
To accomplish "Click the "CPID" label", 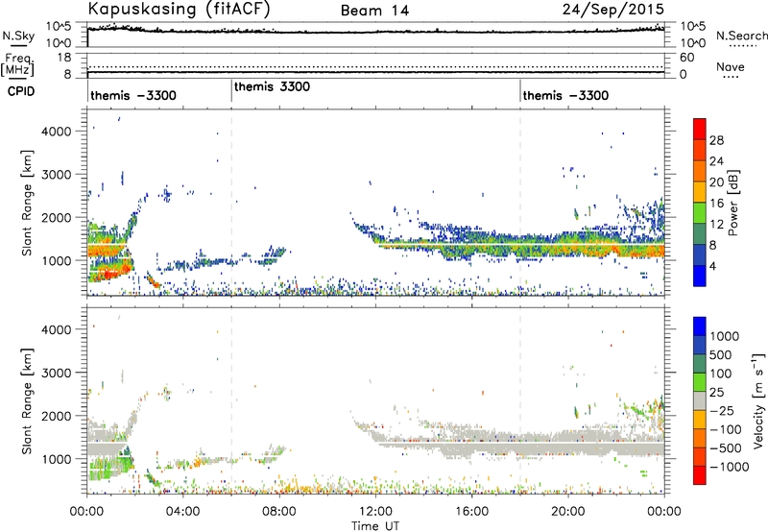I will coord(20,91).
